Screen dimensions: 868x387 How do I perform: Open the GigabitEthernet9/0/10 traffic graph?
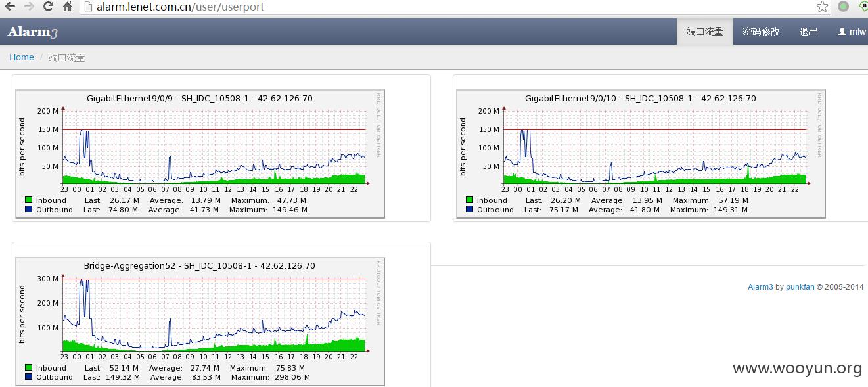pos(641,154)
